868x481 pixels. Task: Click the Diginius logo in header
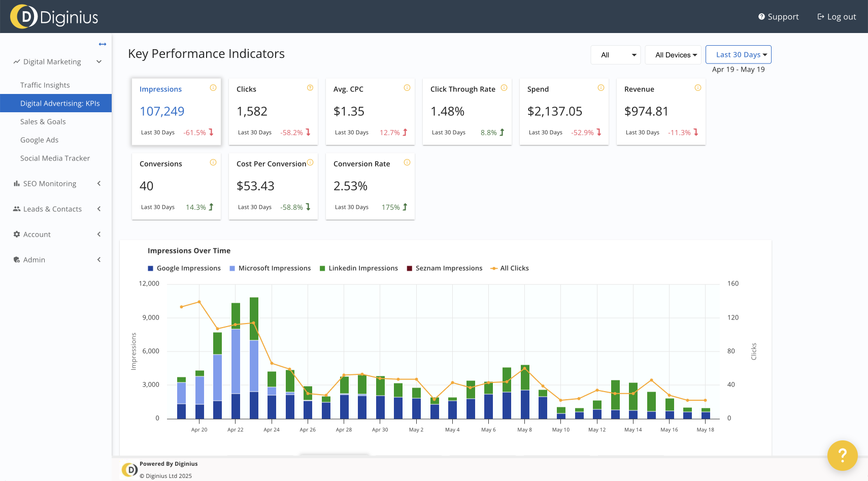point(54,17)
